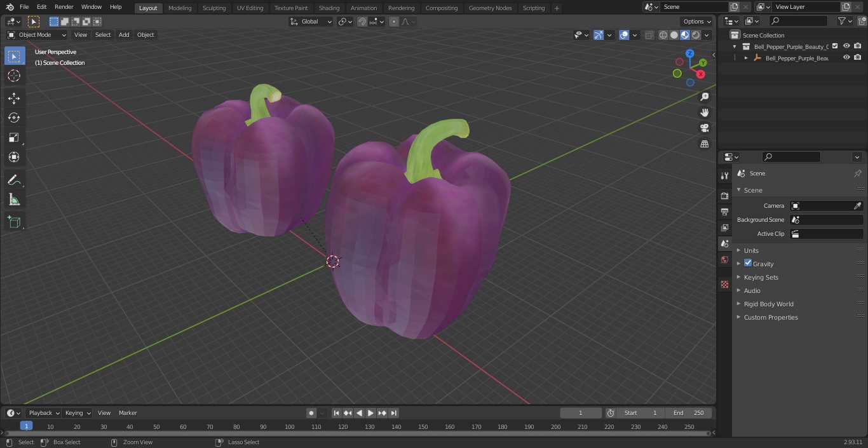Click the Marker timeline menu
The width and height of the screenshot is (868, 448).
128,413
